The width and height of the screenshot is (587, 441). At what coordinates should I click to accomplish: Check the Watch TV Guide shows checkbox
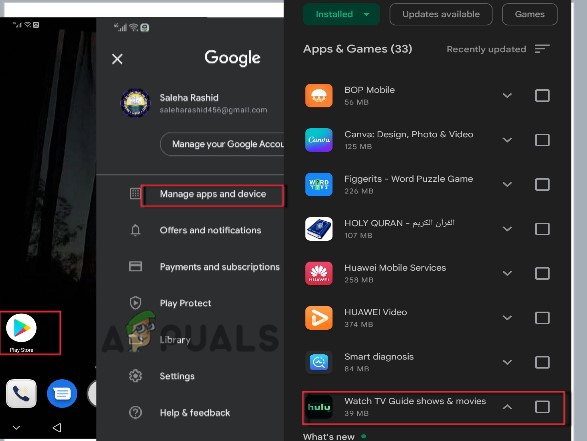coord(542,407)
